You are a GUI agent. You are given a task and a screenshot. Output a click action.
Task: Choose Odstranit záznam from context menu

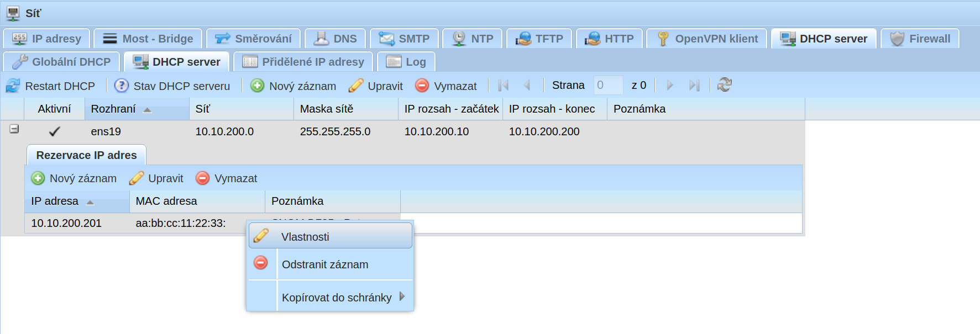pos(331,264)
